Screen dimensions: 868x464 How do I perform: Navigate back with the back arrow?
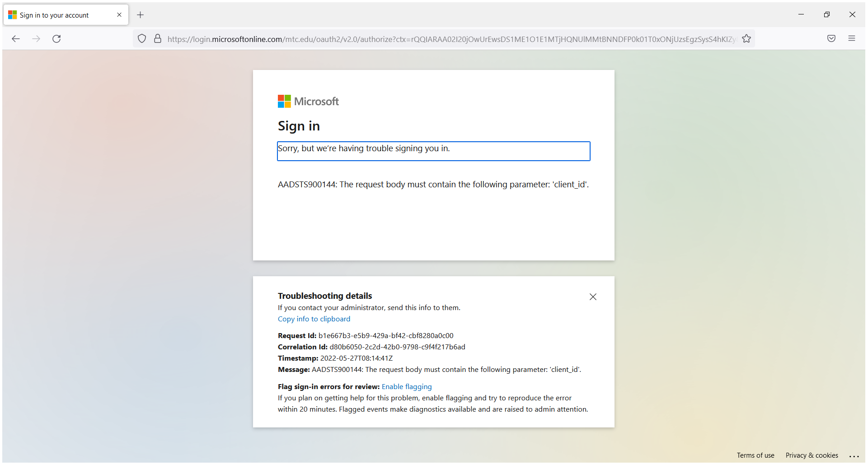16,39
